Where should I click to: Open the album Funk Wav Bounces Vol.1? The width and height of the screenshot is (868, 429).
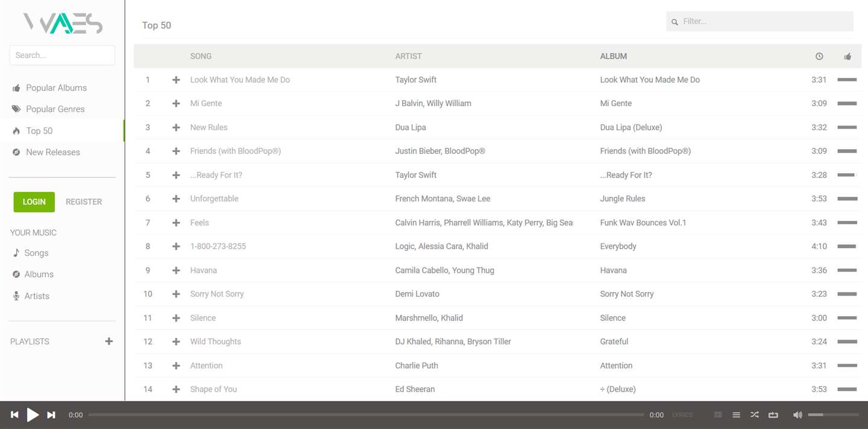coord(643,223)
